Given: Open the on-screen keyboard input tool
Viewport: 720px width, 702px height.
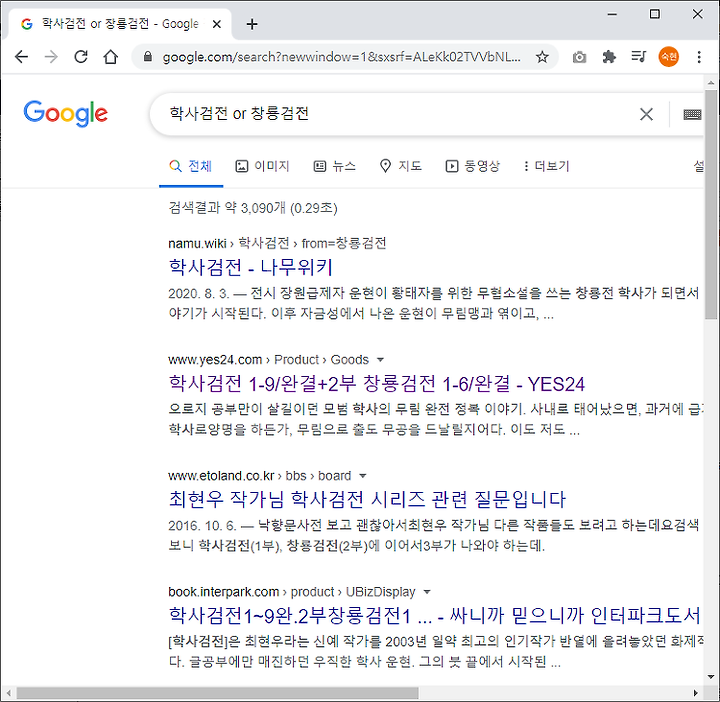Looking at the screenshot, I should pyautogui.click(x=692, y=114).
